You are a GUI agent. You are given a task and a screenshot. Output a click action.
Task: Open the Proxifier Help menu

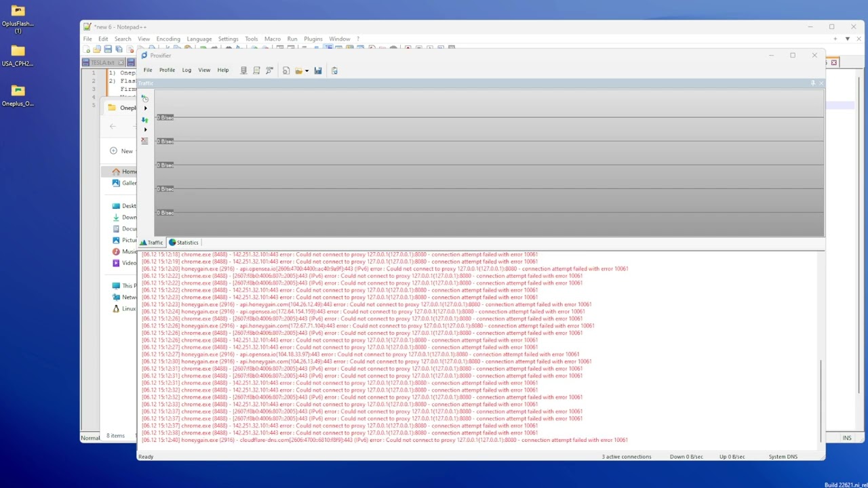(x=223, y=70)
